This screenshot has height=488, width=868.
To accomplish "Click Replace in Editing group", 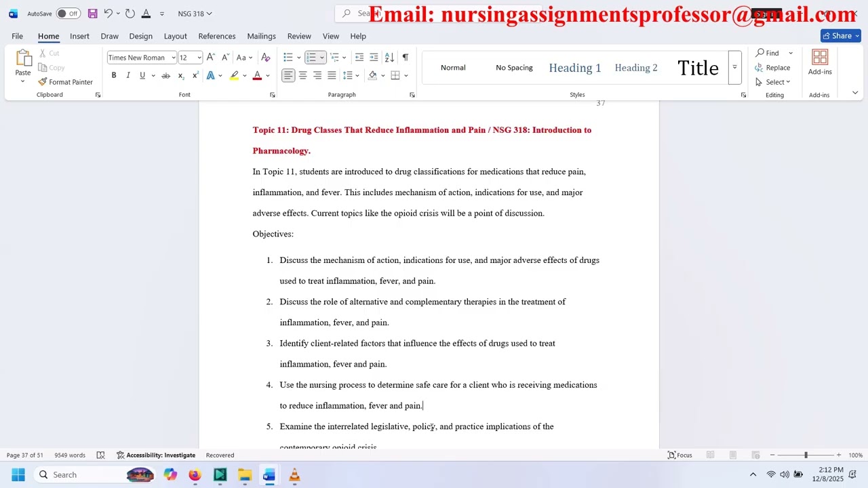I will tap(773, 68).
